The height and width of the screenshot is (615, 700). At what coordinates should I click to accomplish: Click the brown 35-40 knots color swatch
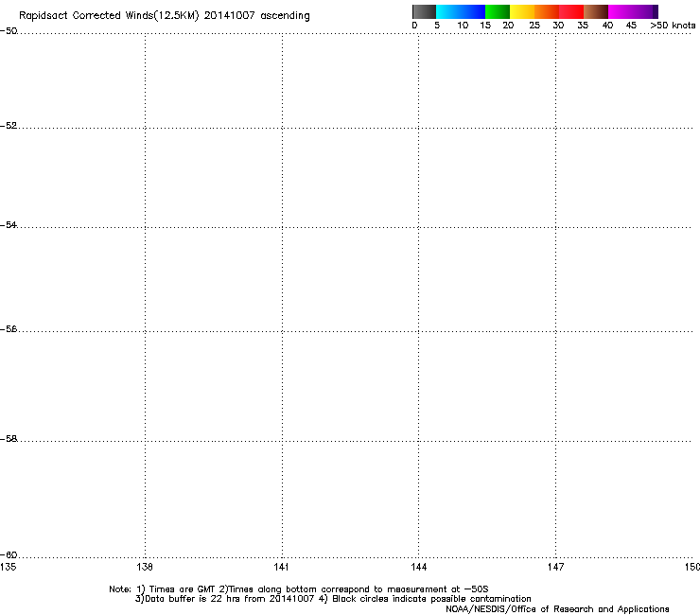point(596,11)
